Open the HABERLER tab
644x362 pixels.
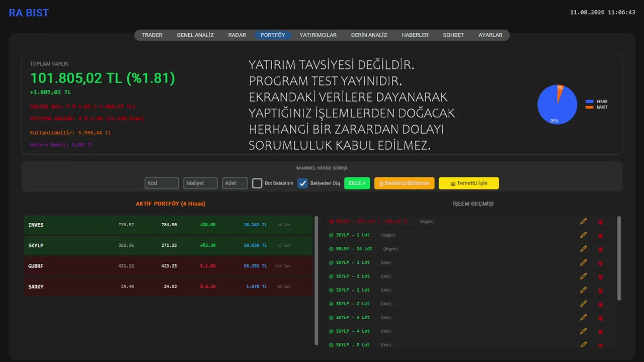coord(415,35)
